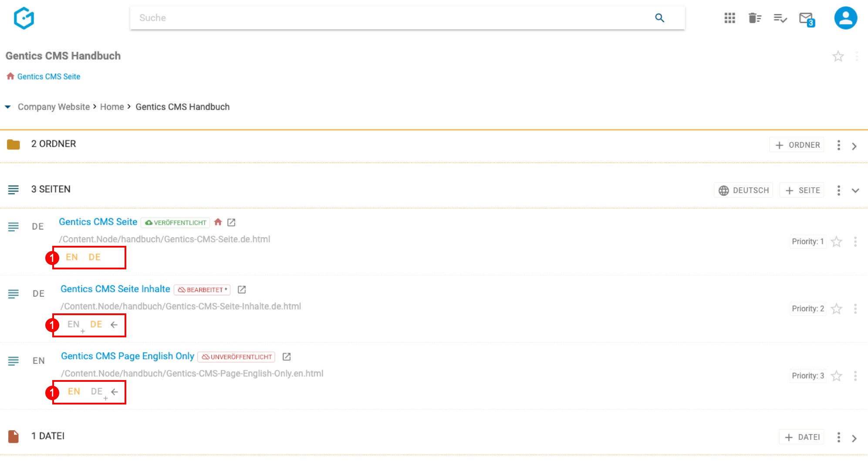Open the Gentics CMS Seite start page link
The width and height of the screenshot is (868, 462).
click(49, 76)
